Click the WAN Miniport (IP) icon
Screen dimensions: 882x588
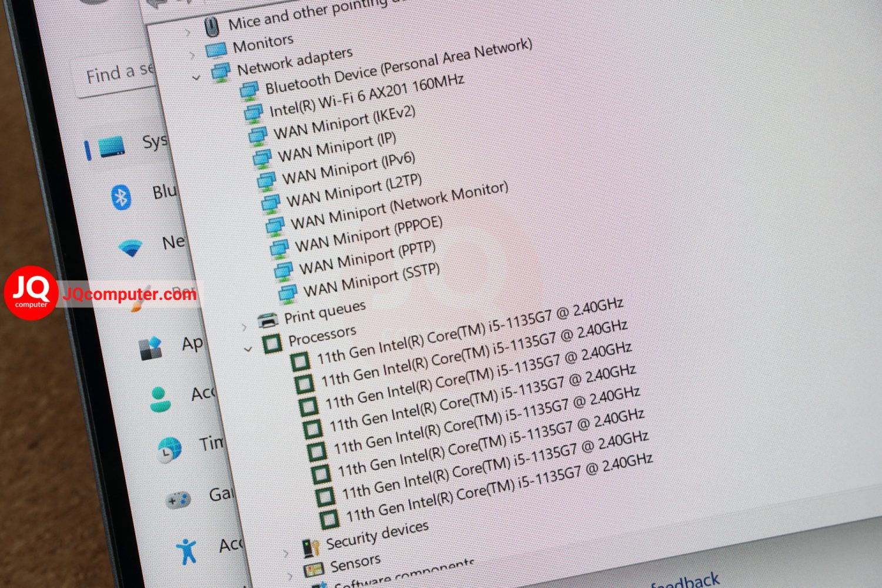(262, 158)
